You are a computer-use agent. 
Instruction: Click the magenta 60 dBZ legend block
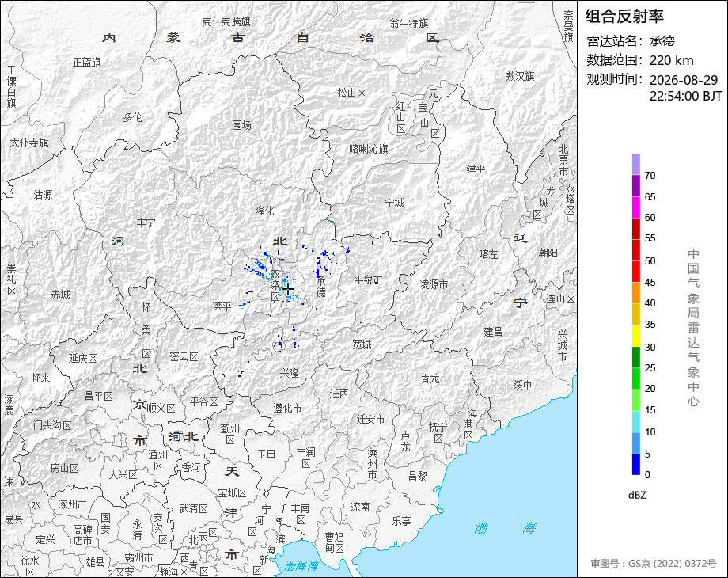(636, 207)
